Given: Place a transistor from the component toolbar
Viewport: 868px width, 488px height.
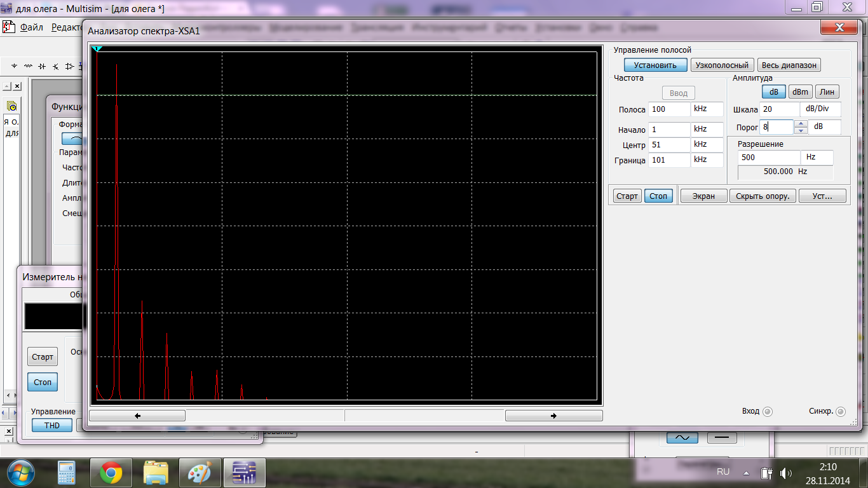Looking at the screenshot, I should pyautogui.click(x=56, y=65).
